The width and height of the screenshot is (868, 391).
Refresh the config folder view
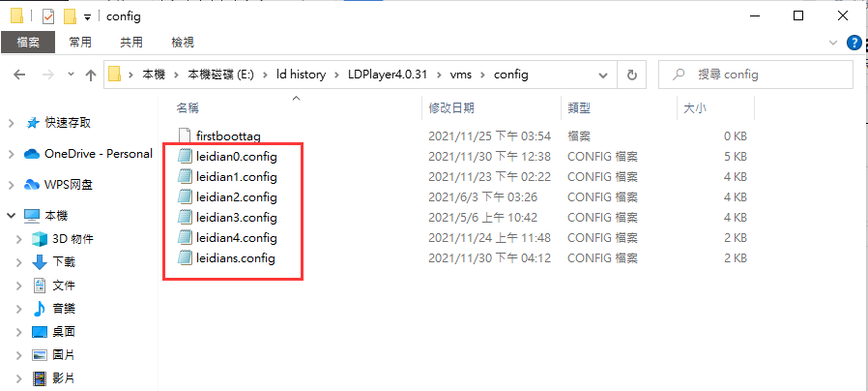[631, 75]
